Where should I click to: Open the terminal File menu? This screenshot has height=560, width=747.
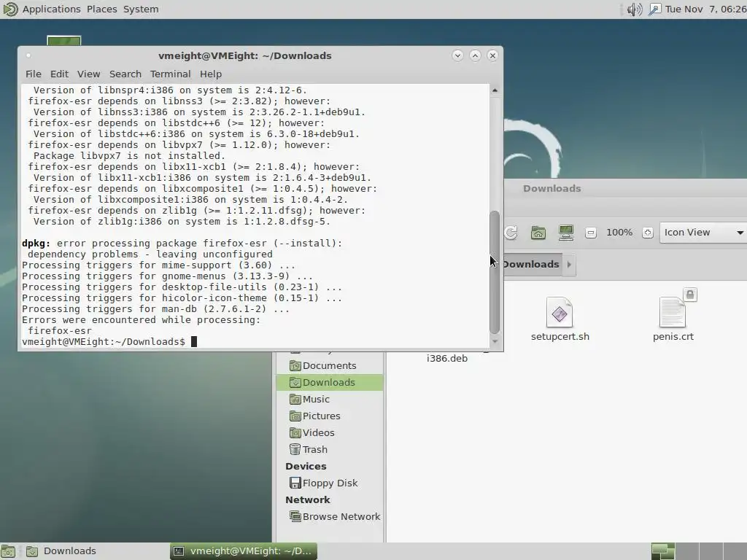click(x=33, y=74)
